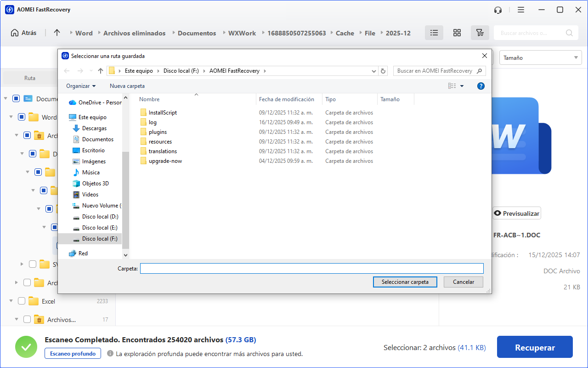Click the dialog's up-arrow navigation icon

tap(101, 71)
